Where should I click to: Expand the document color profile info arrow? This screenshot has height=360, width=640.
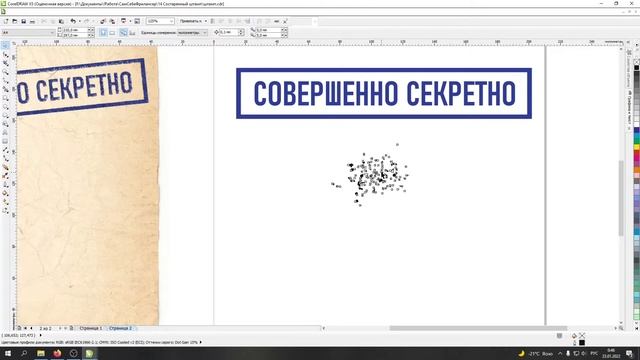click(x=200, y=342)
